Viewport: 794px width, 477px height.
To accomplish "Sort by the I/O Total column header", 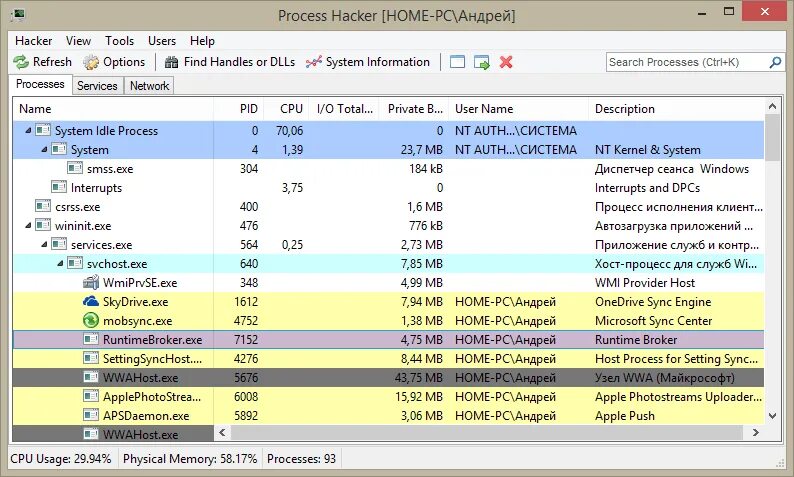I will [x=344, y=109].
